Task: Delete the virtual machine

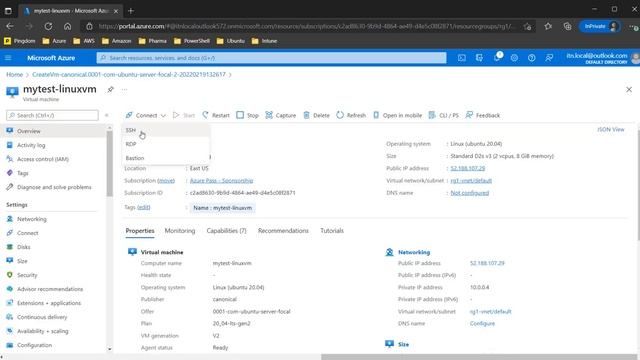Action: 316,115
